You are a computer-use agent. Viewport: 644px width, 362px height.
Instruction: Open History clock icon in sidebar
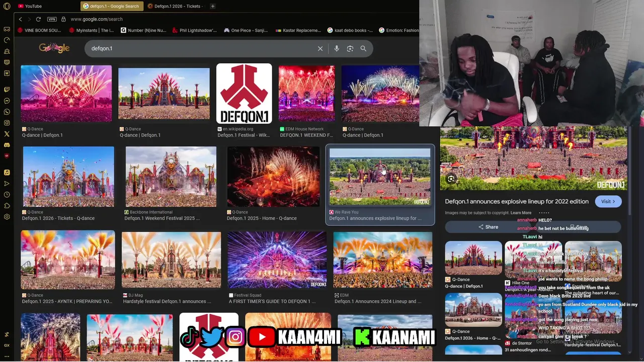coord(7,195)
